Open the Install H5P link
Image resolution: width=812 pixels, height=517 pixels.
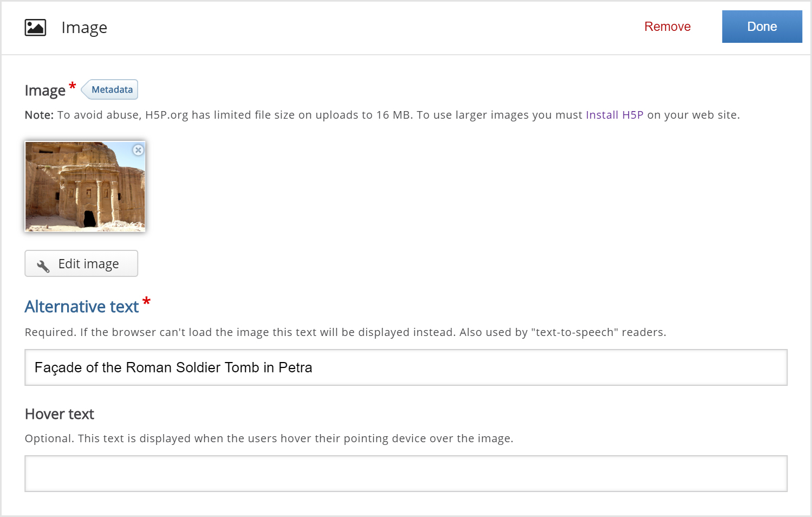[614, 115]
